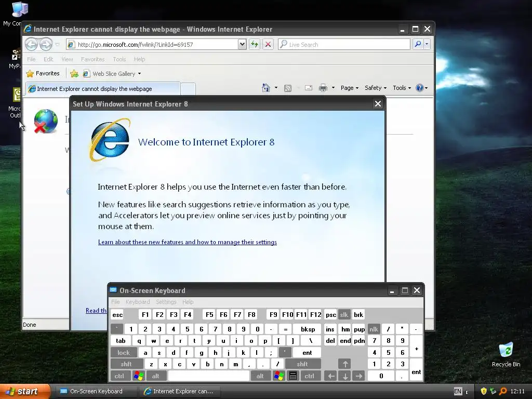Screen dimensions: 532x399
Task: Toggle the nlk num lock key
Action: click(x=374, y=329)
